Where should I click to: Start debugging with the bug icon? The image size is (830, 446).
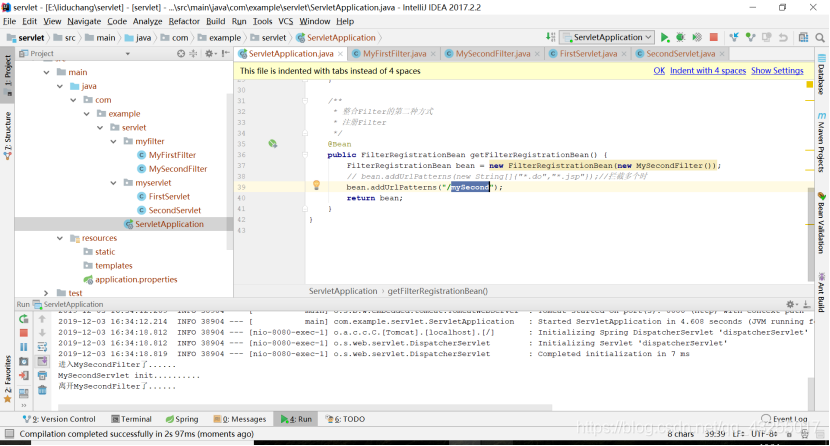[681, 38]
